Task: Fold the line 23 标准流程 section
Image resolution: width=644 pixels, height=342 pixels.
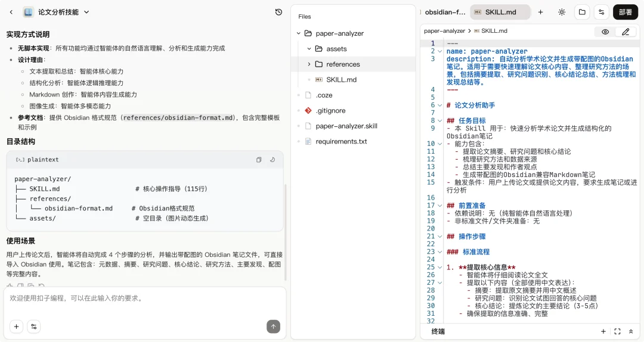Action: pyautogui.click(x=440, y=251)
